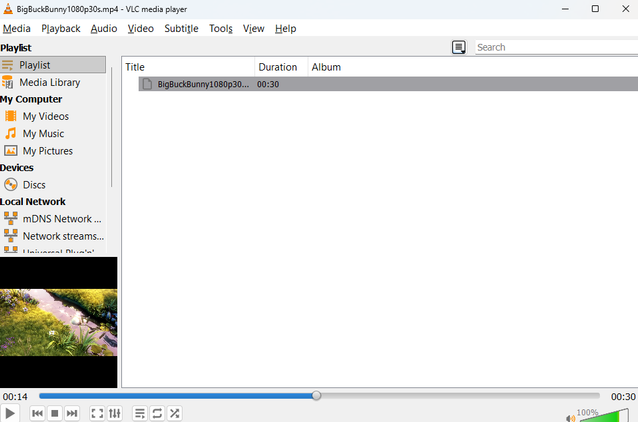Click the My Music note icon
The height and width of the screenshot is (422, 638).
[11, 133]
